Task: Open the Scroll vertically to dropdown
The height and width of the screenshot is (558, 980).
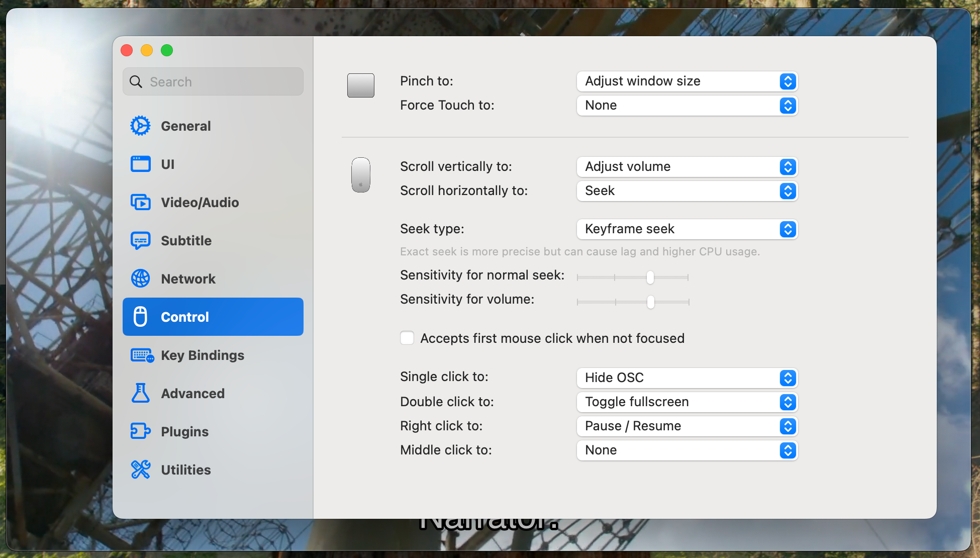Action: (x=687, y=167)
